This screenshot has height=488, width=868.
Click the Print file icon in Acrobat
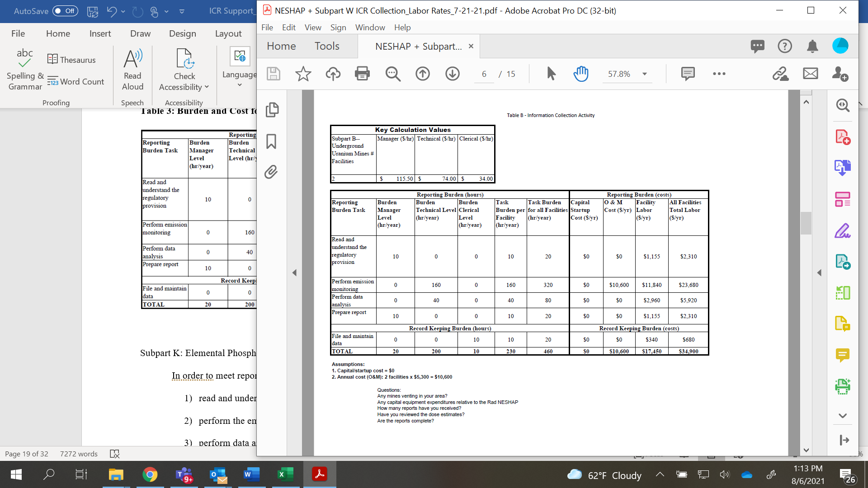(362, 74)
